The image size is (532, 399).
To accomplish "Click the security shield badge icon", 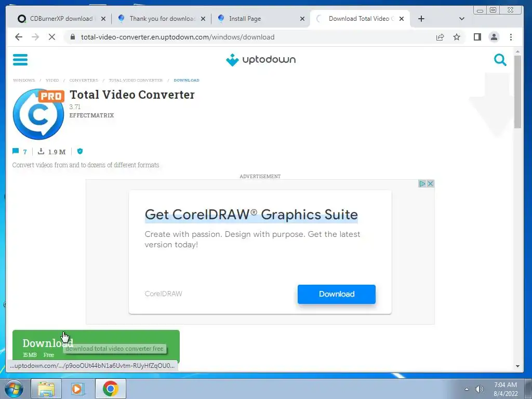I will coord(80,151).
